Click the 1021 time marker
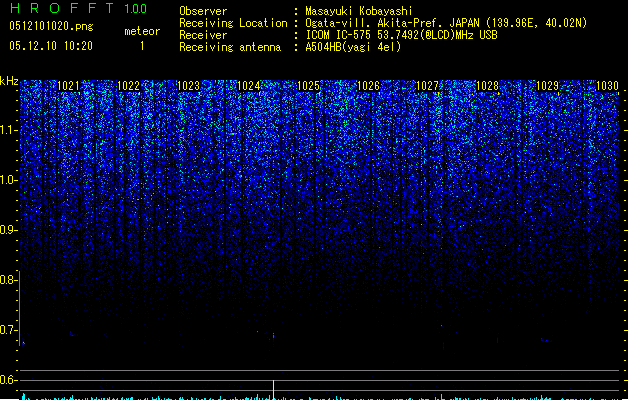The width and height of the screenshot is (629, 400). (x=68, y=86)
